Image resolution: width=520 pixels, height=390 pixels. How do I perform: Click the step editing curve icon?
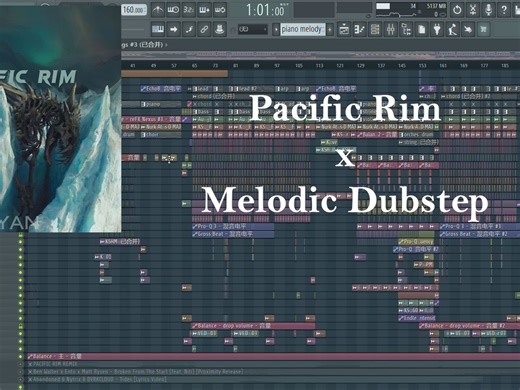pyautogui.click(x=189, y=29)
